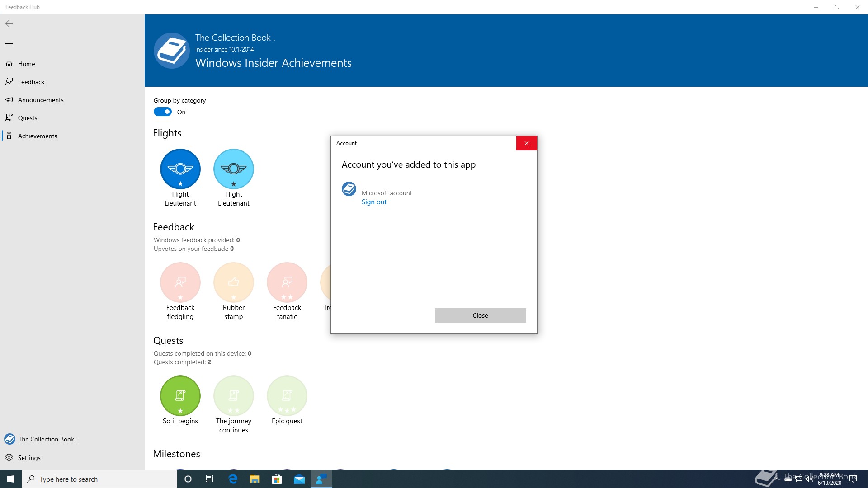Viewport: 868px width, 488px height.
Task: Click the Milestones section heading
Action: coord(176,454)
